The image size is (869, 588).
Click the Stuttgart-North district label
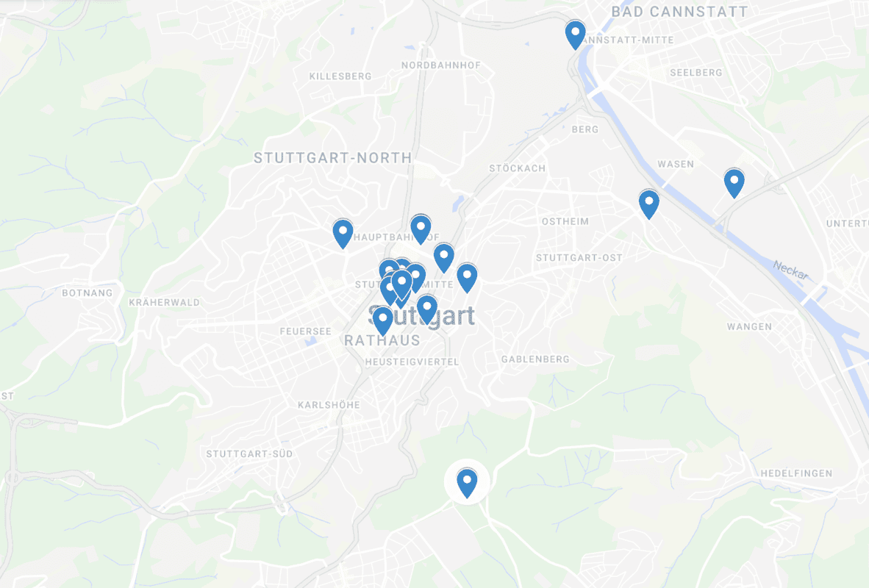click(x=332, y=158)
